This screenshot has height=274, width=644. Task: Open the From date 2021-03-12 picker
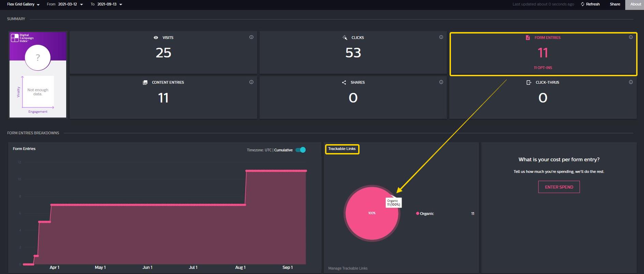click(x=71, y=4)
